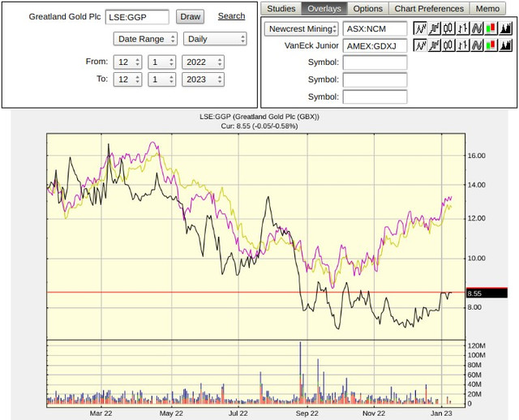Select filled mountain style for AMEX:GDXJ overlay
This screenshot has width=519, height=420.
click(505, 45)
